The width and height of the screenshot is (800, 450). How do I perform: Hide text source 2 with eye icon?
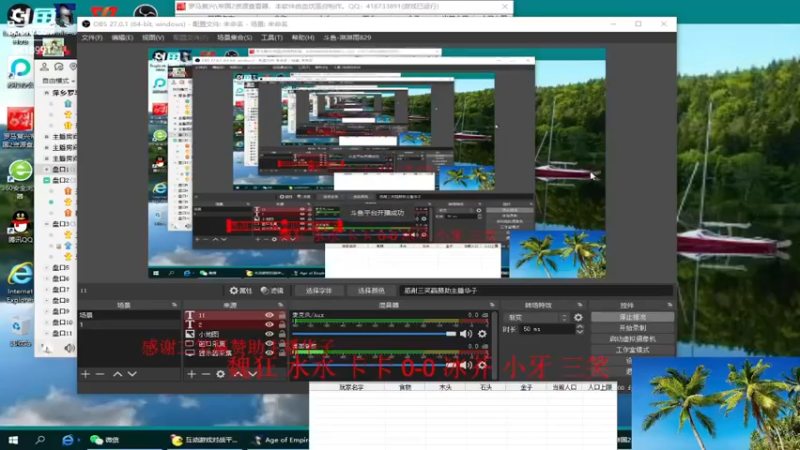269,324
